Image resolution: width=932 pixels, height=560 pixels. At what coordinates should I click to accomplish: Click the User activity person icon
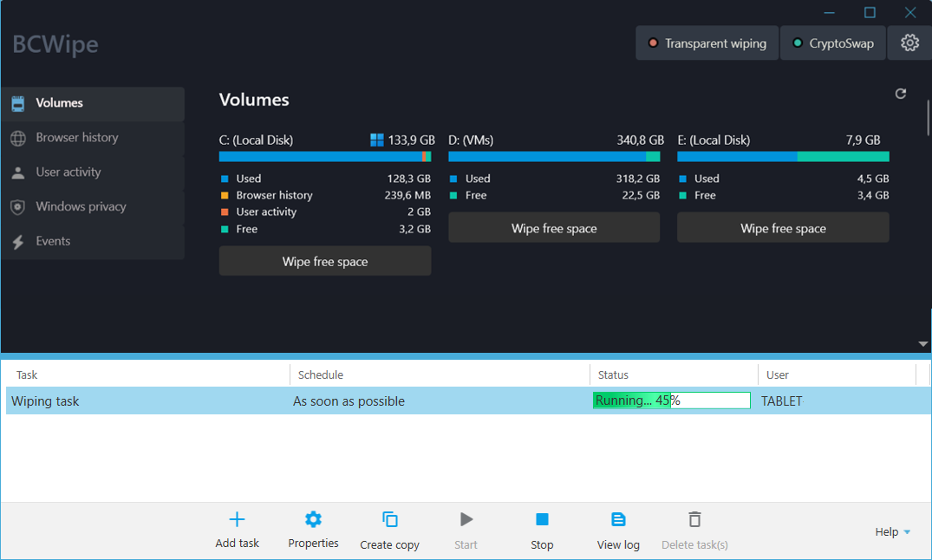pyautogui.click(x=18, y=173)
